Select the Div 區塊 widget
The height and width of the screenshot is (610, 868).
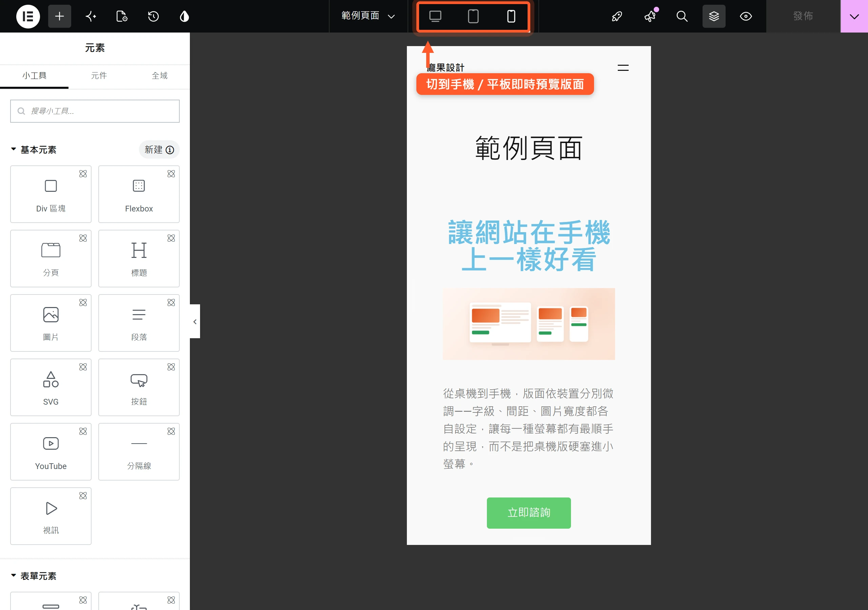point(51,194)
